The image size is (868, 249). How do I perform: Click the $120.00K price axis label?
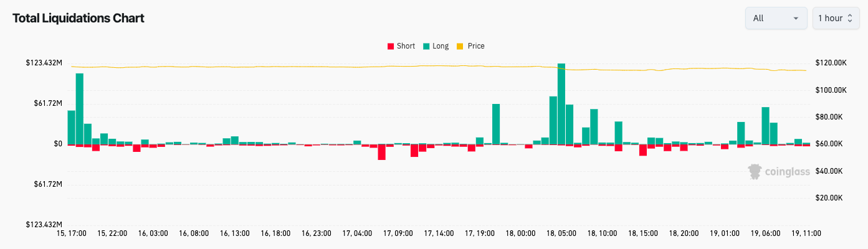pos(831,63)
